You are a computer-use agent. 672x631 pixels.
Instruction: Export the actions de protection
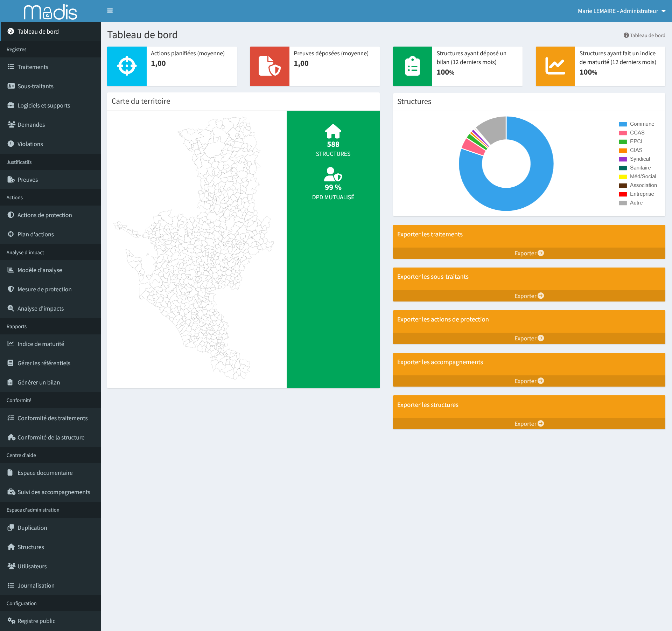[529, 338]
